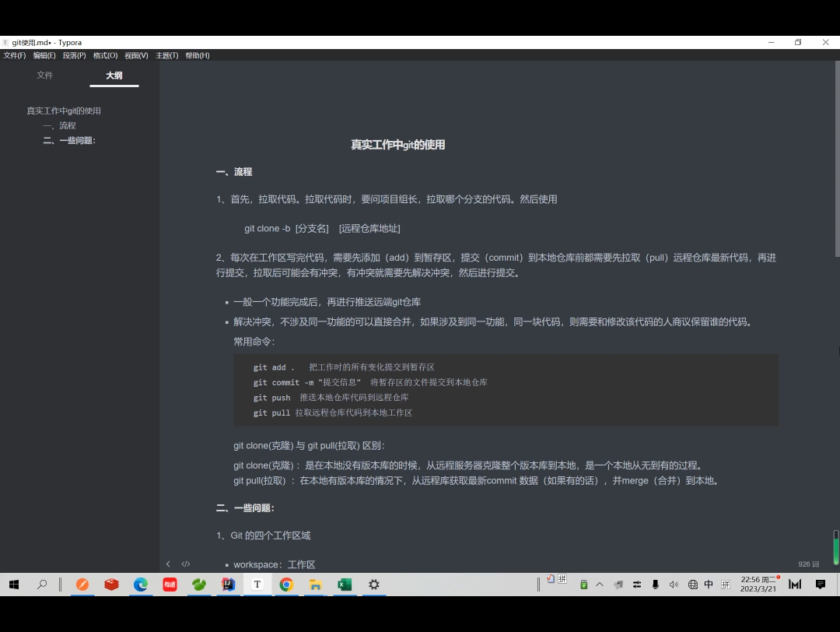Click the heading 二、一些问题: in the document
Screen dimensions: 840x632
[x=245, y=508]
